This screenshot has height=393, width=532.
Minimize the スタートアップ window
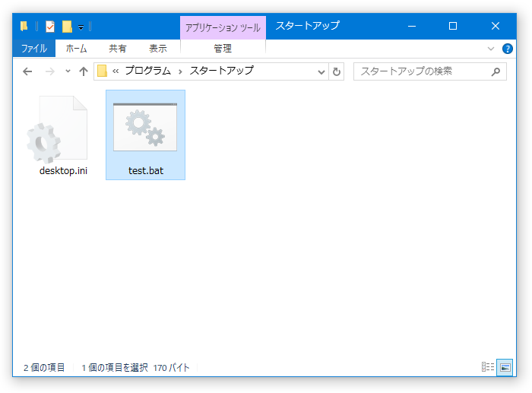pos(412,26)
